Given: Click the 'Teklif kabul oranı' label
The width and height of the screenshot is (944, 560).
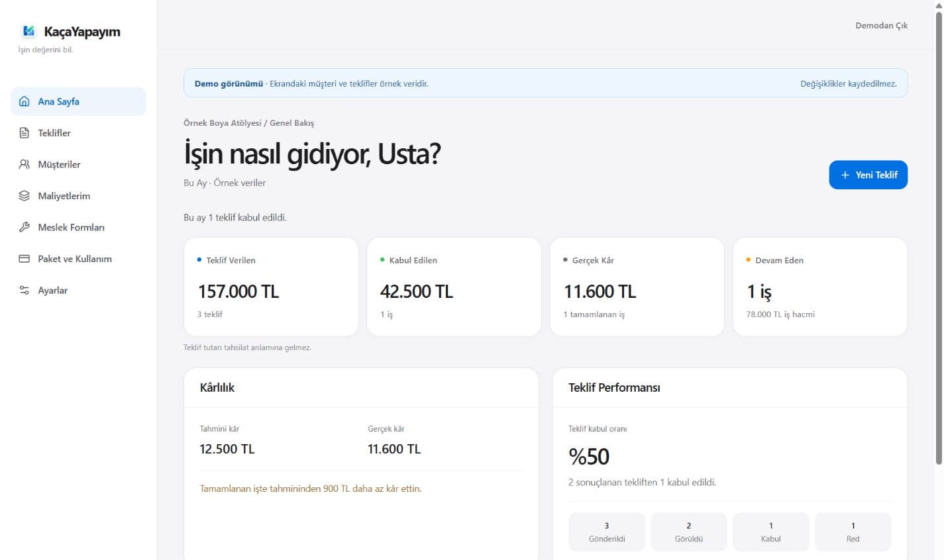Looking at the screenshot, I should (x=598, y=429).
